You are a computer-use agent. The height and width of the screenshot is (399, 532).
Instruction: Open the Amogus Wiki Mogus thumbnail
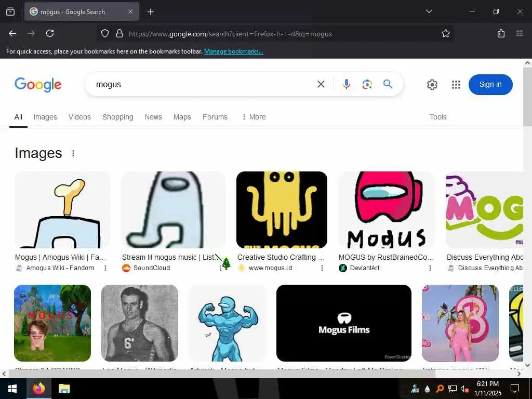click(x=62, y=210)
